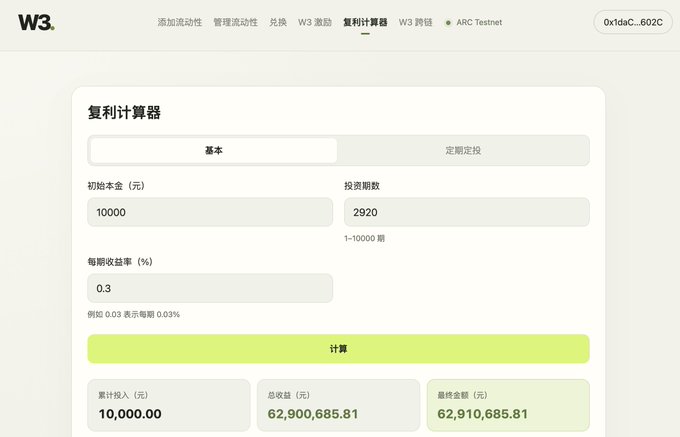The height and width of the screenshot is (437, 680).
Task: Switch to the 定期定投 tab
Action: click(x=463, y=150)
